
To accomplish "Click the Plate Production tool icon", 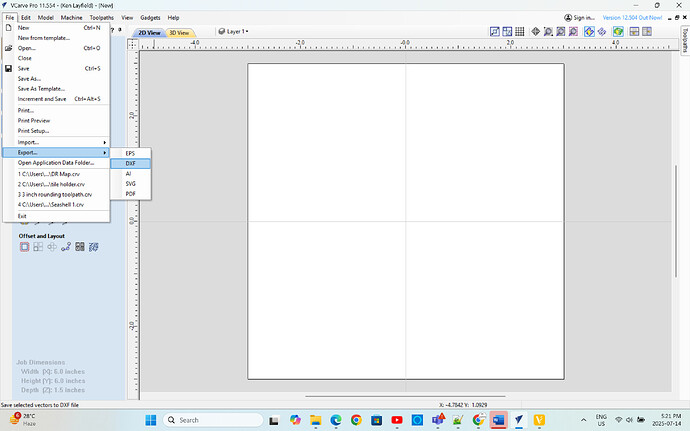I will 93,247.
